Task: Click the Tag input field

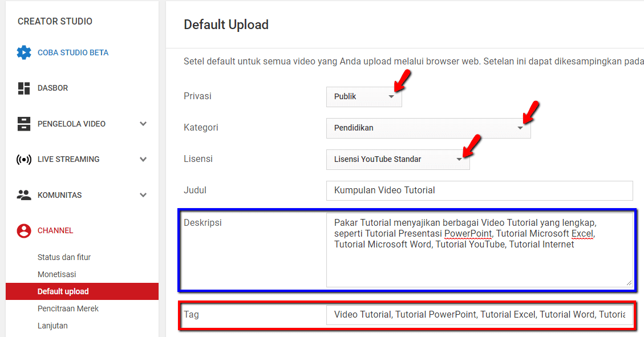Action: 479,315
